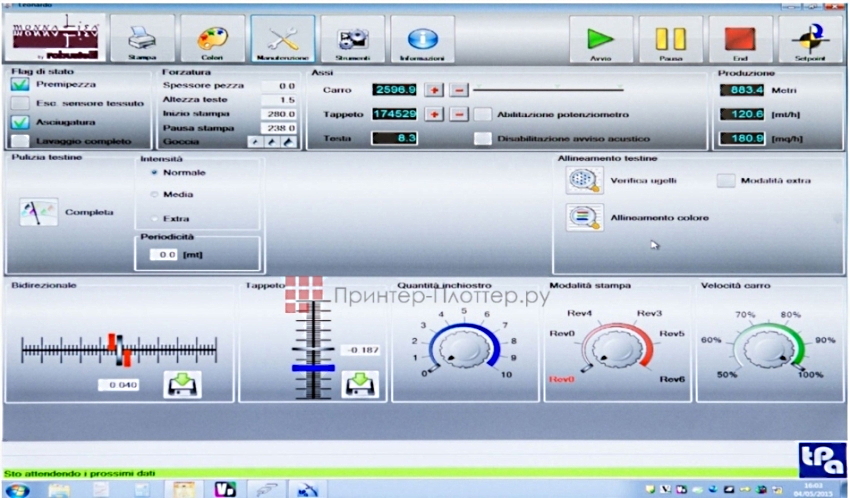Enable Lavaggio completo checkbox
This screenshot has height=498, width=850.
[19, 141]
